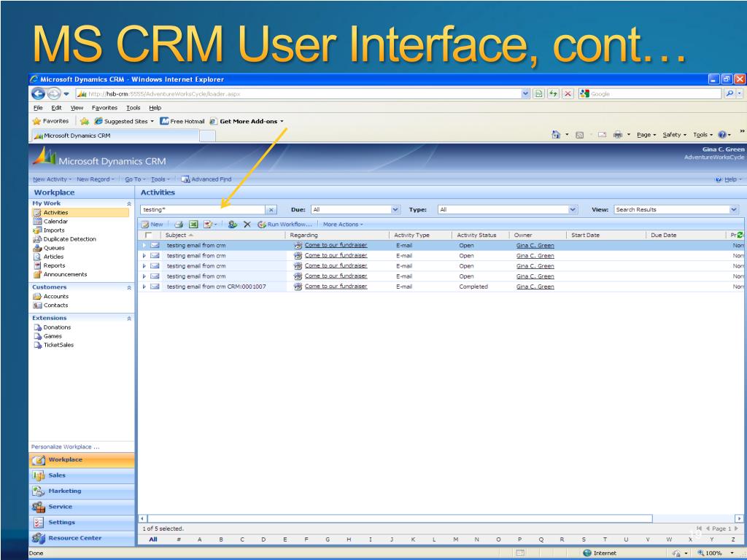Open the Resource Center area
747x560 pixels.
click(82, 538)
